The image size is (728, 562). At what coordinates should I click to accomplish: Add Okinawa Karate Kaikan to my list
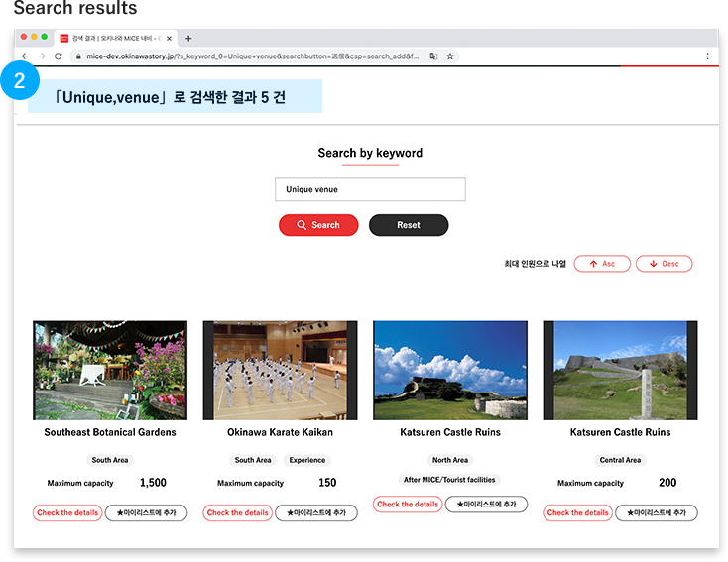point(316,512)
